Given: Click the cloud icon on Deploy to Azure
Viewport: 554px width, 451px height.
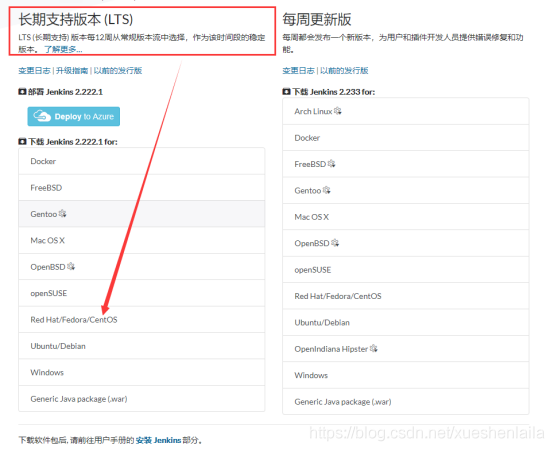Looking at the screenshot, I should [x=42, y=116].
